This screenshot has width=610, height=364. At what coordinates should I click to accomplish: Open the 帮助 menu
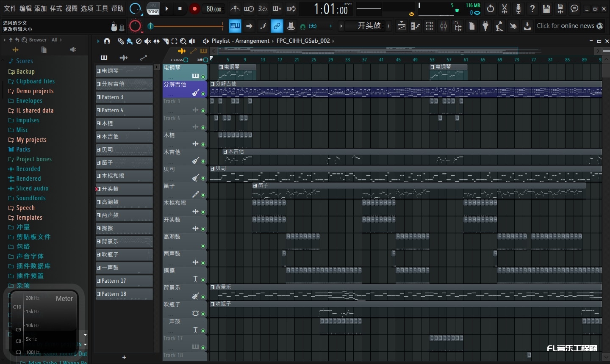pyautogui.click(x=117, y=8)
